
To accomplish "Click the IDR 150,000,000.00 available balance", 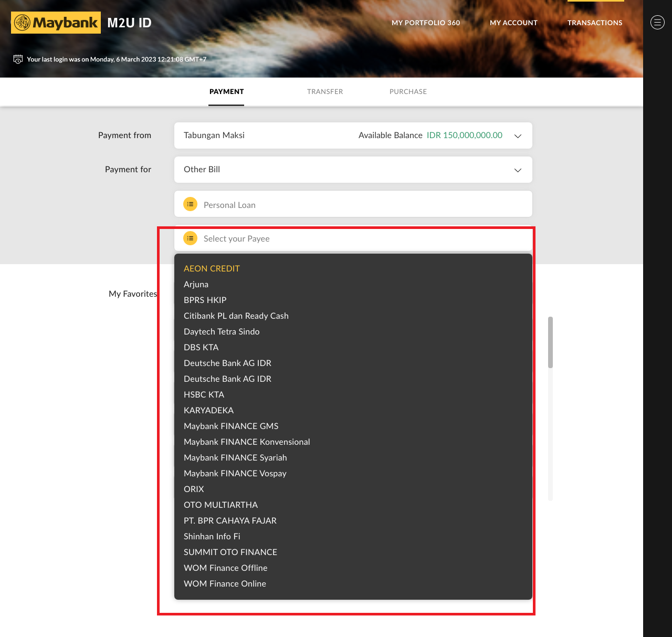I will click(x=465, y=135).
